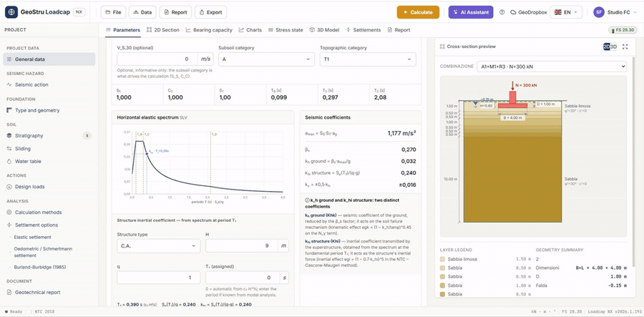Open the Charts tab
644x317 pixels.
coord(250,30)
